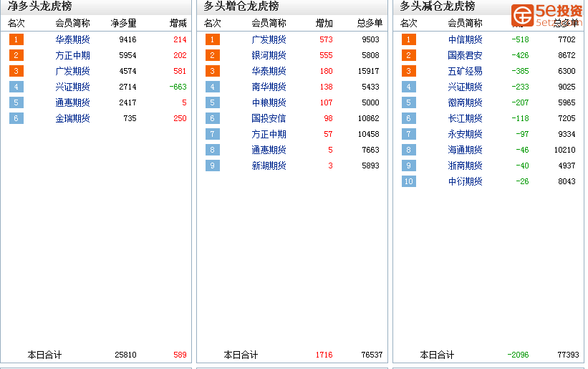Click daily total -2096
The height and width of the screenshot is (369, 588).
click(518, 355)
